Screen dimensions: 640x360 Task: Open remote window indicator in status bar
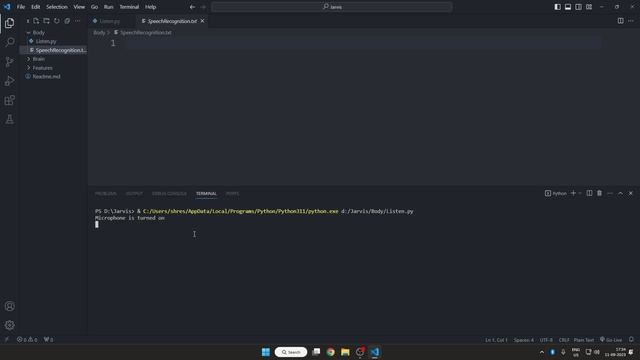(7, 340)
